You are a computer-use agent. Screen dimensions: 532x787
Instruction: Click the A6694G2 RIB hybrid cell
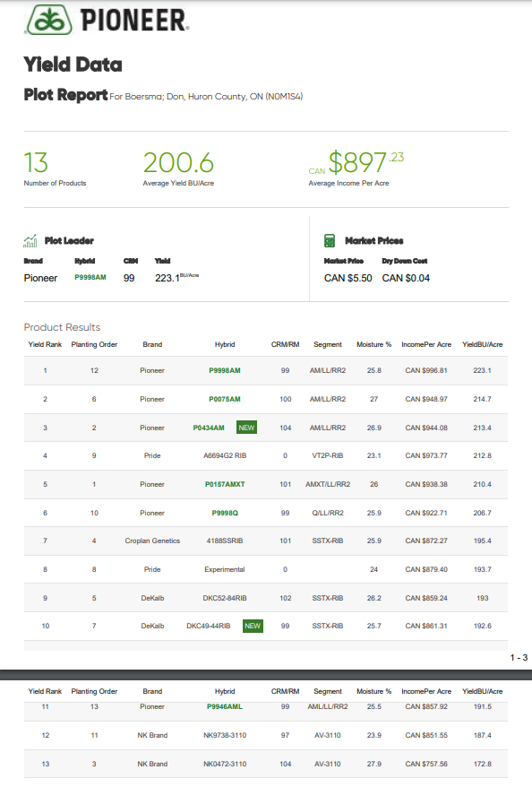click(x=225, y=455)
